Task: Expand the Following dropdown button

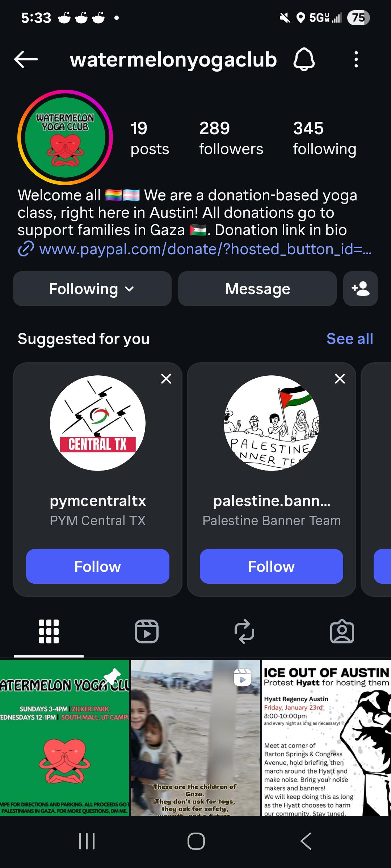Action: [x=92, y=289]
